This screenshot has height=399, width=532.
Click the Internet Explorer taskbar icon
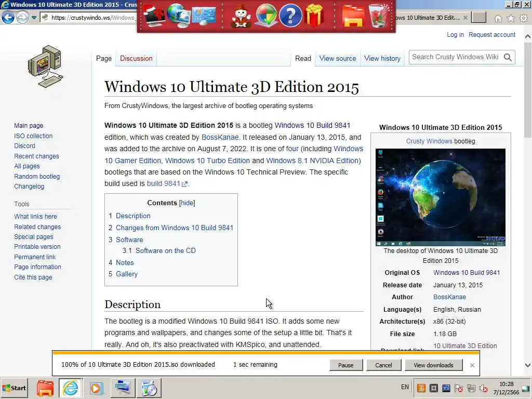point(70,388)
